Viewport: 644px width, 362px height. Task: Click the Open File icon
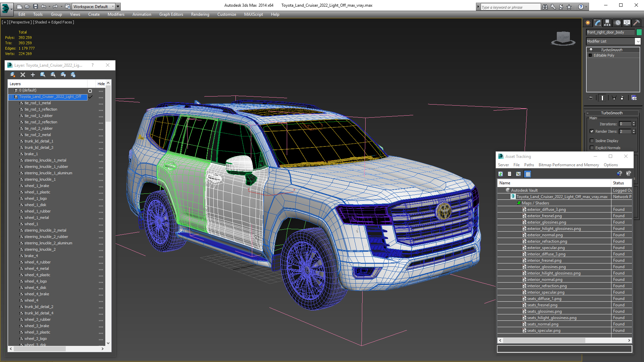pyautogui.click(x=28, y=6)
